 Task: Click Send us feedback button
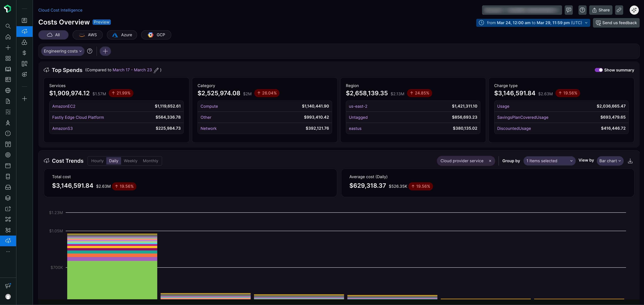click(616, 23)
